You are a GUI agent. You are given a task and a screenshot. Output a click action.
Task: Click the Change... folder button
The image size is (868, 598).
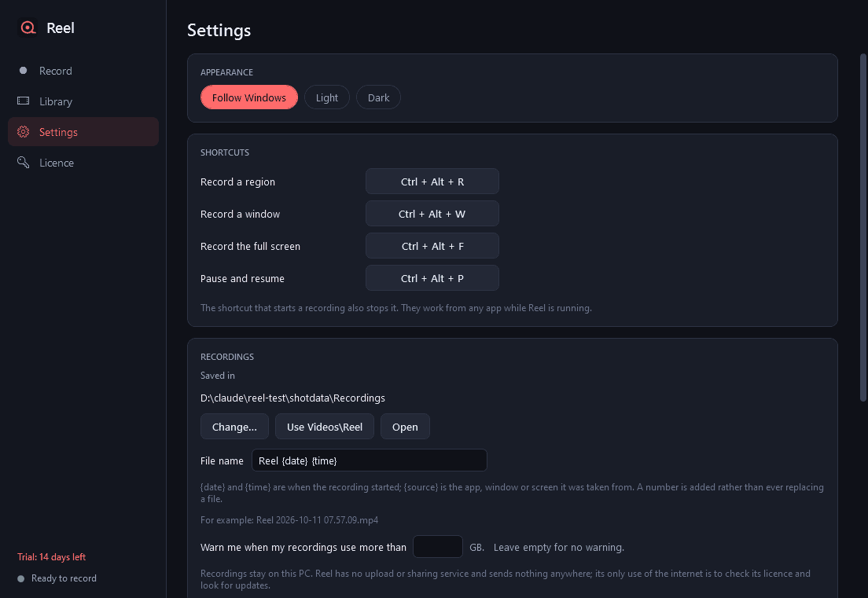(x=235, y=427)
